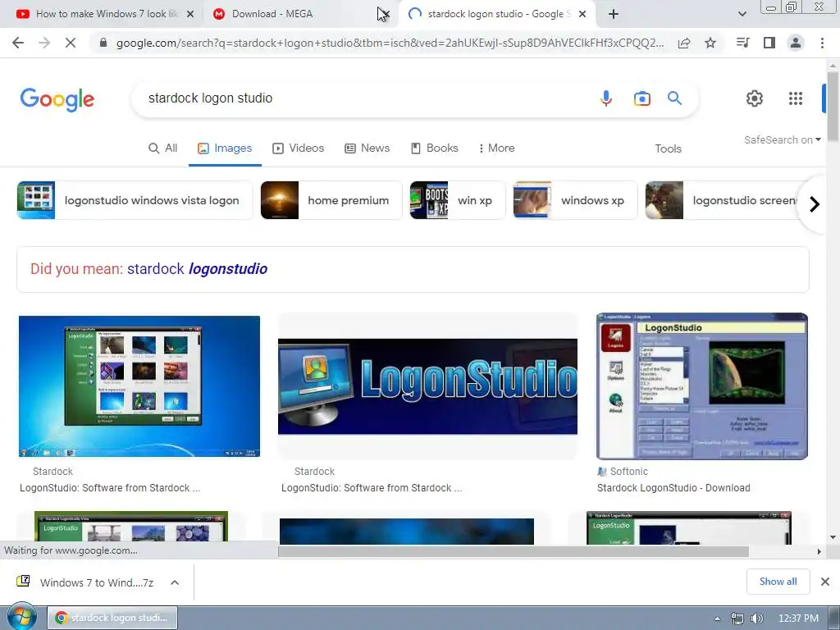Click horizontal scrollbar right arrow
Viewport: 840px width, 630px height.
[819, 551]
